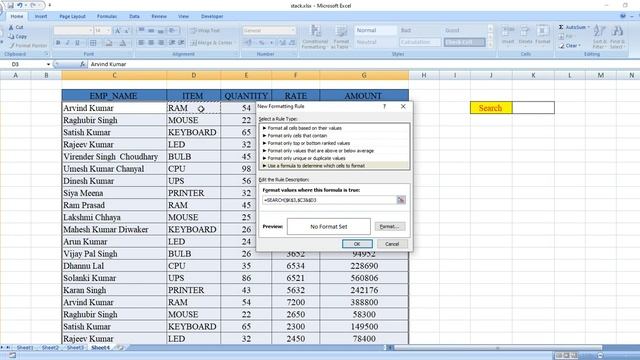Open Conditional Formatting in the ribbon

click(315, 37)
